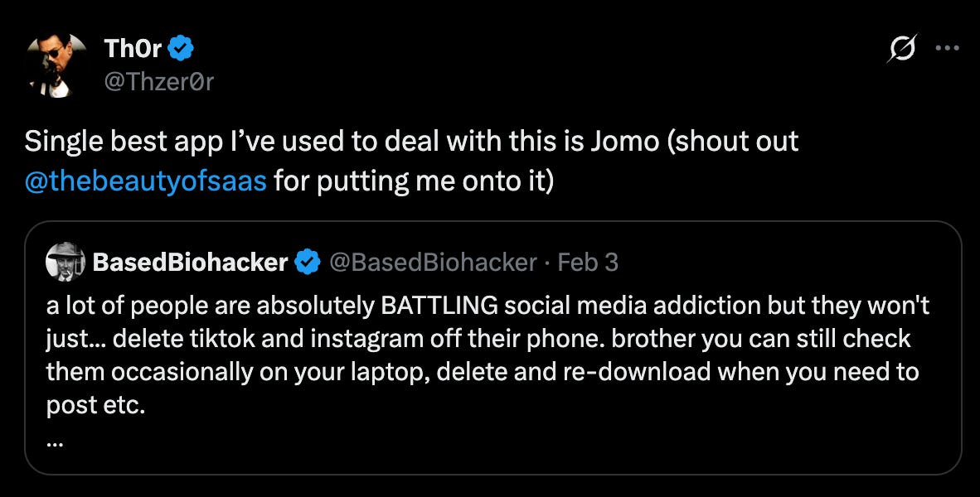Click the 'post etc.' line in quote
The width and height of the screenshot is (980, 497).
[95, 406]
